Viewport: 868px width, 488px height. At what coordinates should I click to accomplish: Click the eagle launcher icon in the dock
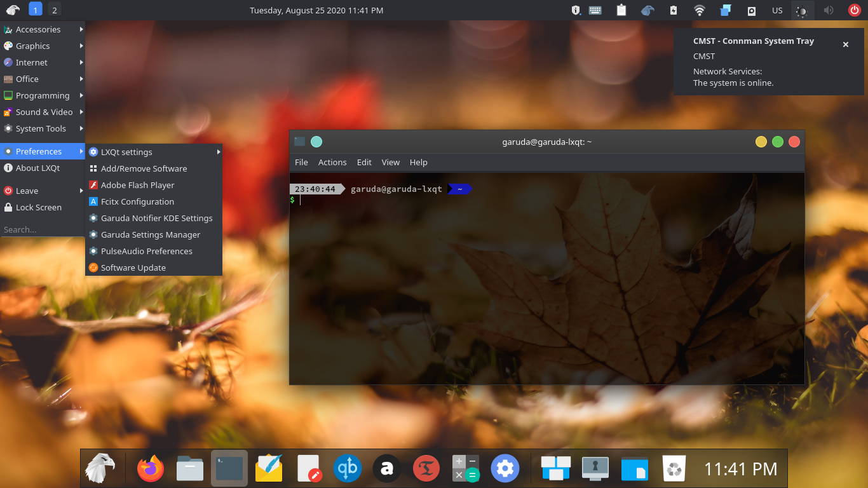100,469
